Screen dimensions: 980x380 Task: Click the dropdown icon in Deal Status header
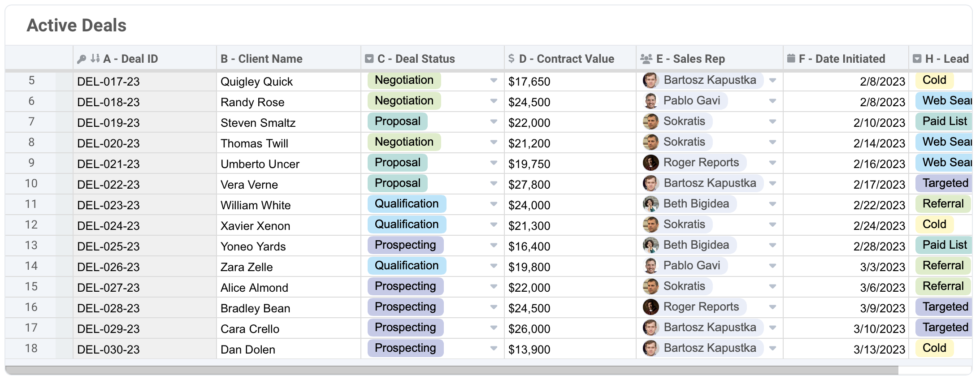[369, 59]
